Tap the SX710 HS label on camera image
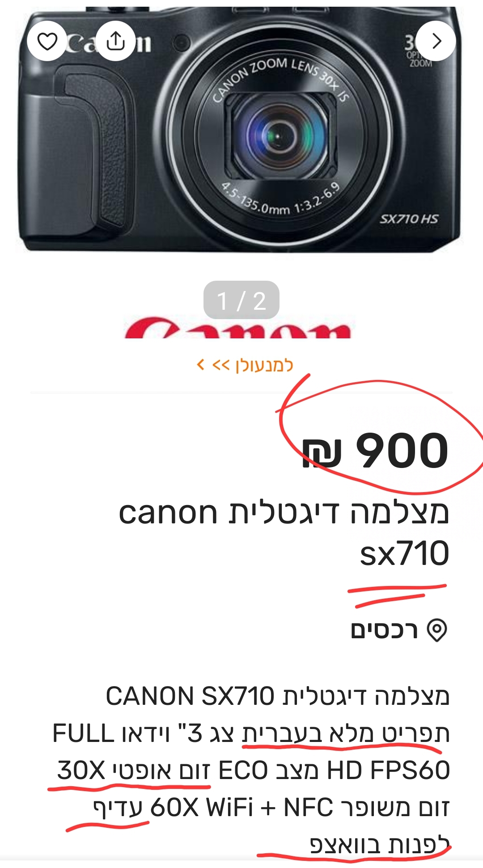Image resolution: width=483 pixels, height=868 pixels. [x=409, y=219]
